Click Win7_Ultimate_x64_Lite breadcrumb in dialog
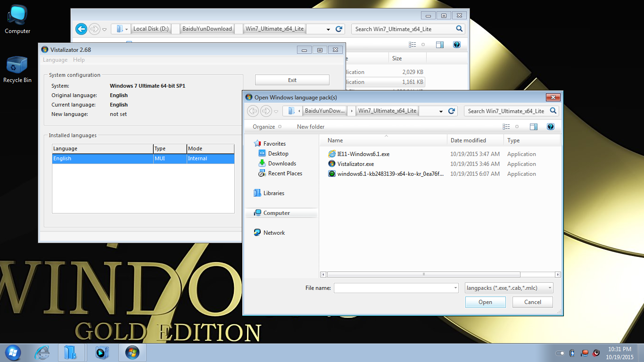 click(x=387, y=111)
